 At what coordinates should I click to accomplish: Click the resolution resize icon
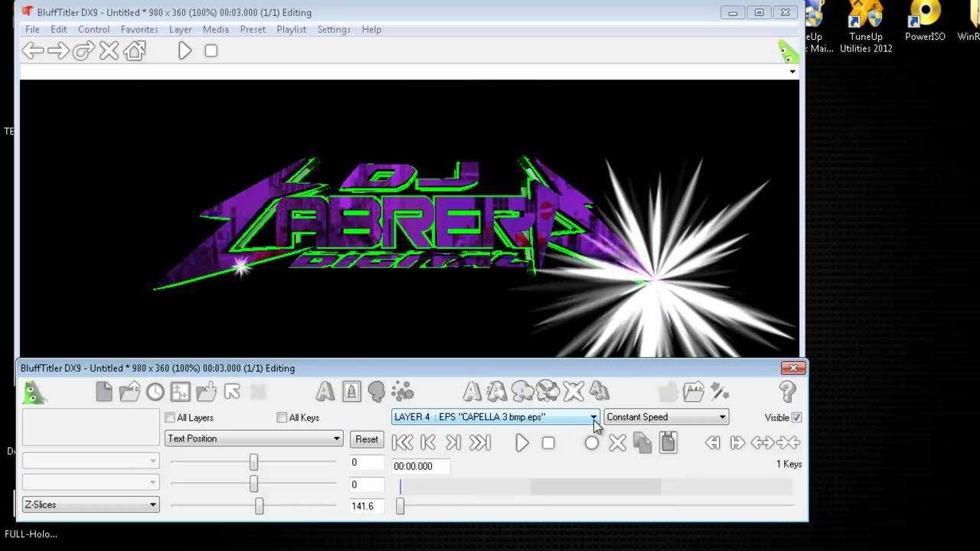point(180,393)
